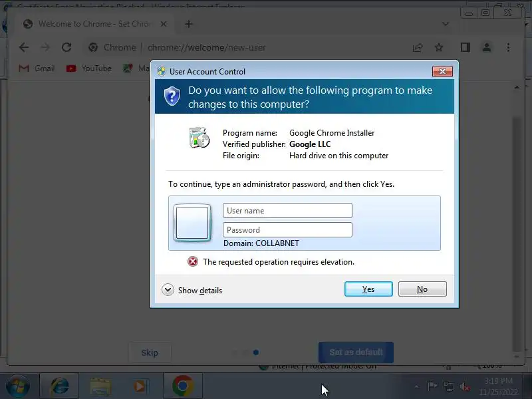Open the YouTube bookmark

(x=89, y=68)
